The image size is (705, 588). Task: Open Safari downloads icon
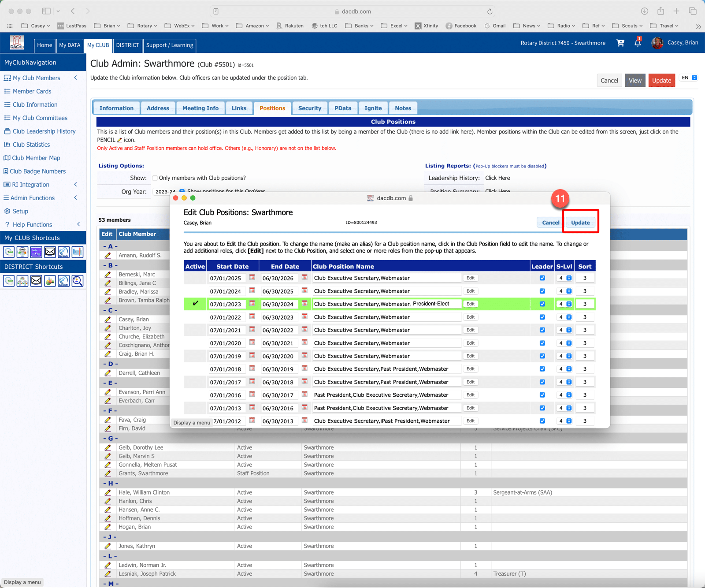point(644,11)
